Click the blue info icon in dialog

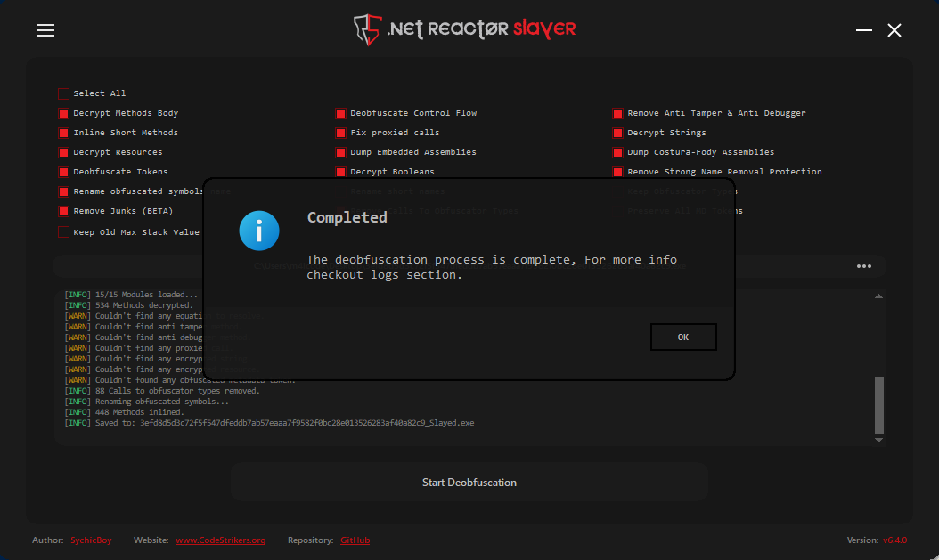(258, 230)
